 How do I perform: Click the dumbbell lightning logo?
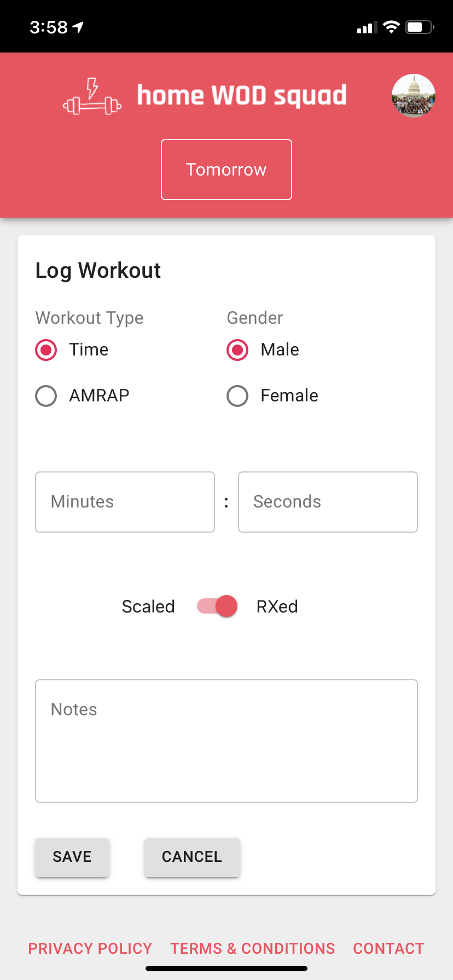coord(91,97)
